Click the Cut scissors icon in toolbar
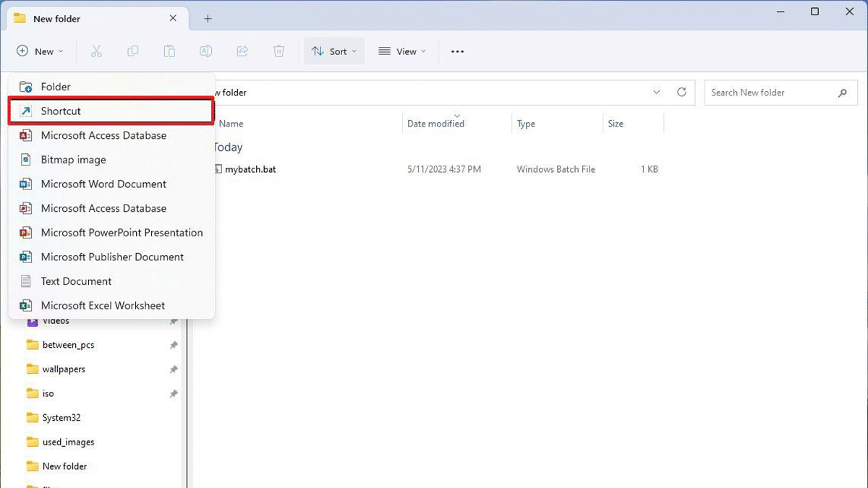The height and width of the screenshot is (488, 868). tap(96, 51)
